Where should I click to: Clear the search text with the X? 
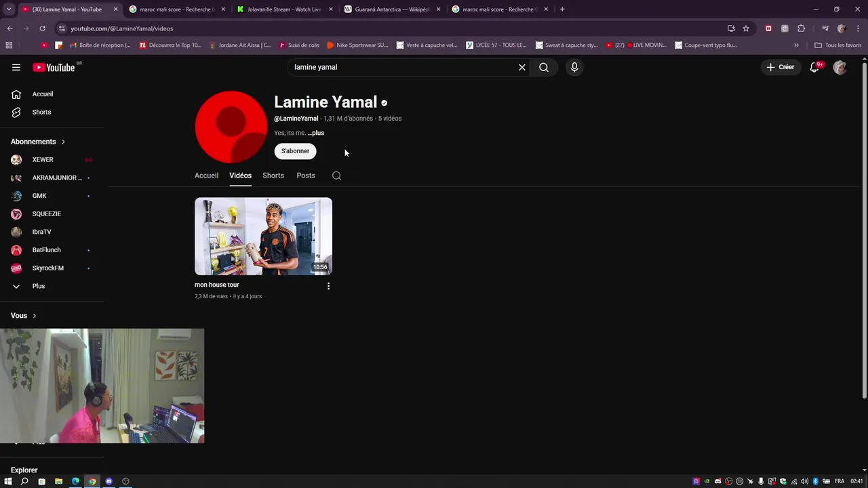(522, 67)
